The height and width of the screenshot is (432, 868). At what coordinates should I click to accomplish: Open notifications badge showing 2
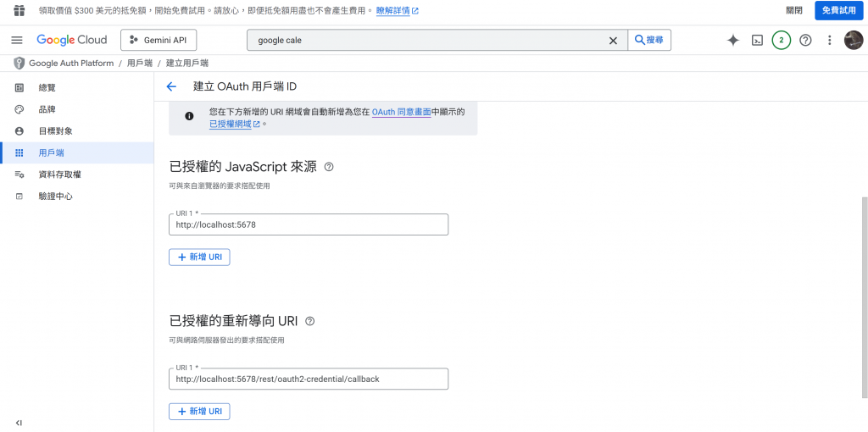click(781, 40)
